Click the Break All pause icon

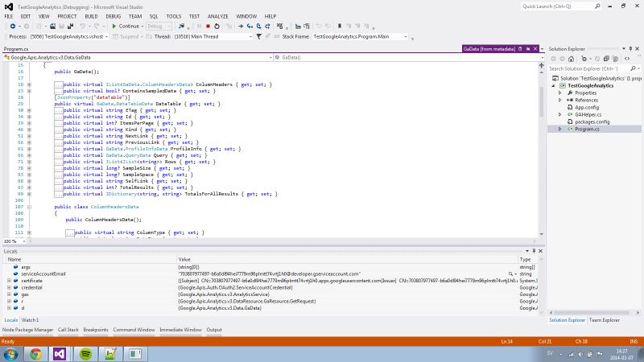pos(199,27)
